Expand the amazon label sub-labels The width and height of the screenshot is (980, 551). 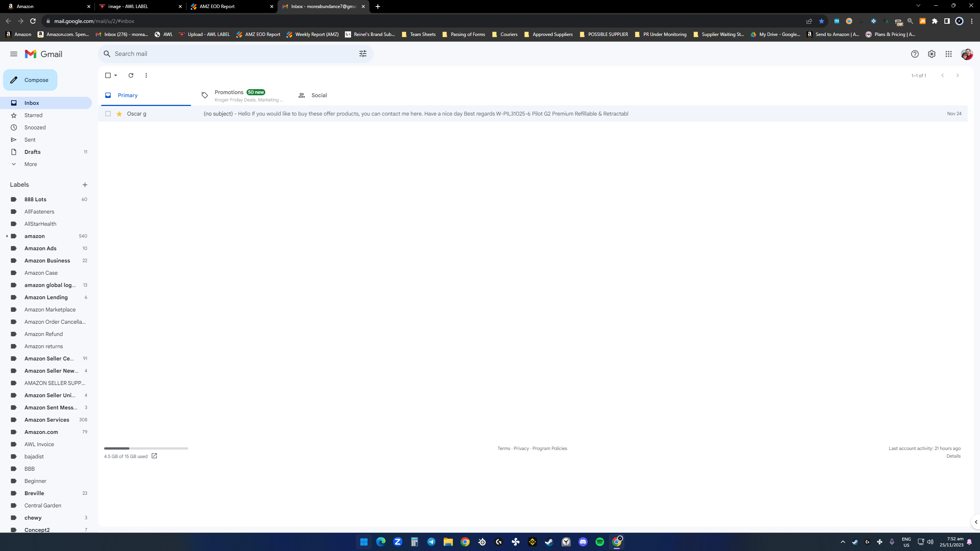point(7,236)
